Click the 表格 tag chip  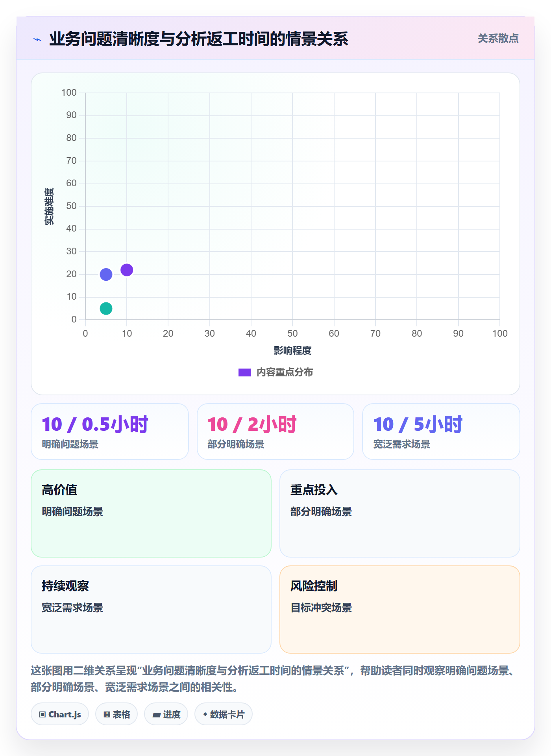click(116, 714)
